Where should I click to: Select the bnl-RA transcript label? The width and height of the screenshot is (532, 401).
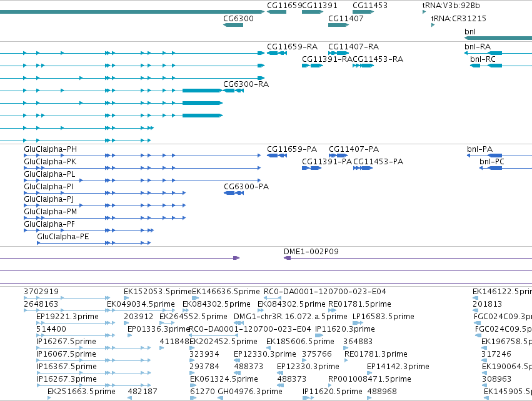pyautogui.click(x=478, y=46)
